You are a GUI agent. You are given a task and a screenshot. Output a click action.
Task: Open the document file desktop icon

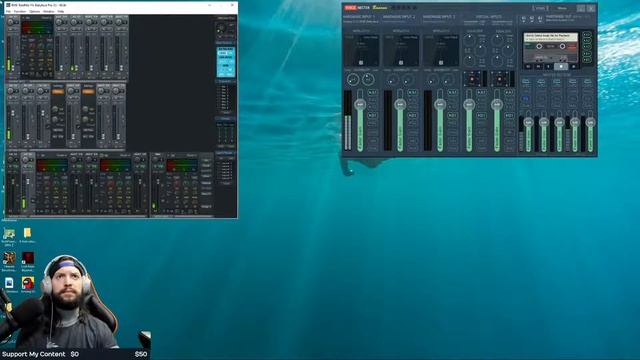pyautogui.click(x=9, y=283)
